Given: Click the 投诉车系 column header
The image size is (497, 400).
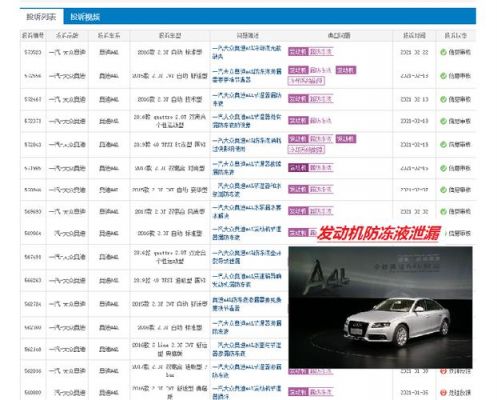Looking at the screenshot, I should click(109, 35).
